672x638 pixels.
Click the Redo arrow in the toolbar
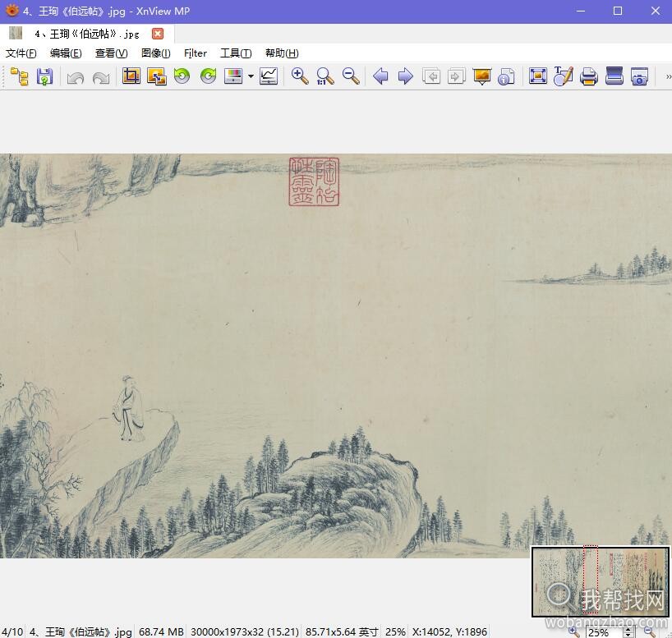click(101, 77)
